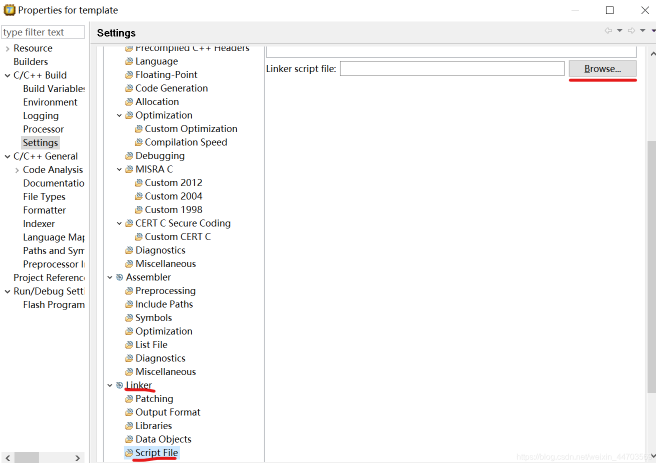Collapse the Assembler tree node
Viewport: 656px width, 463px height.
(x=109, y=277)
